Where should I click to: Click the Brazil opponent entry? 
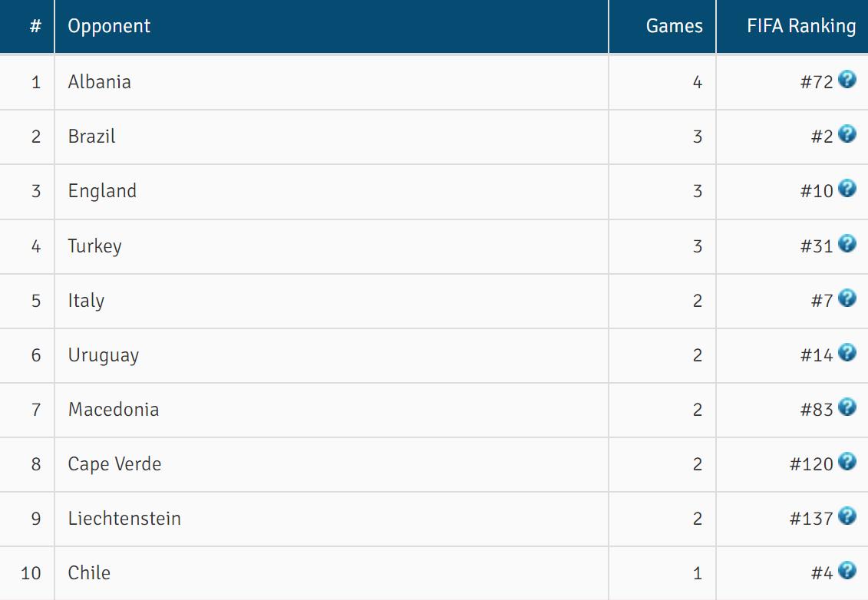[91, 137]
